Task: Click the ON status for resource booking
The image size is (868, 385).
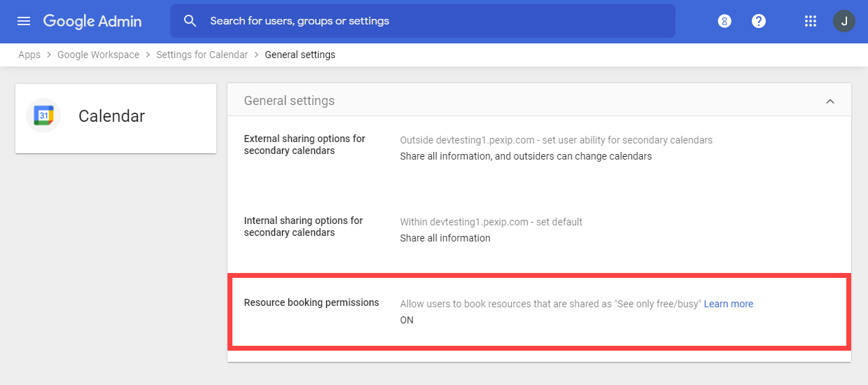Action: [407, 320]
